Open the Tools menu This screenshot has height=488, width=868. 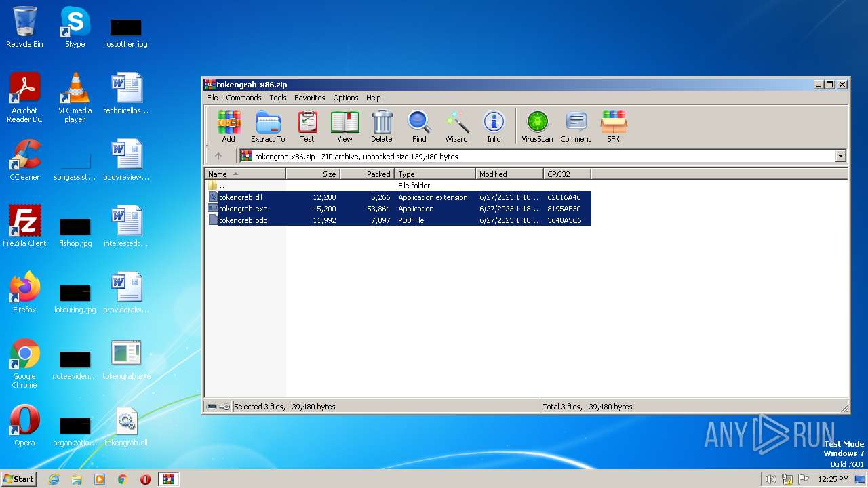click(278, 98)
